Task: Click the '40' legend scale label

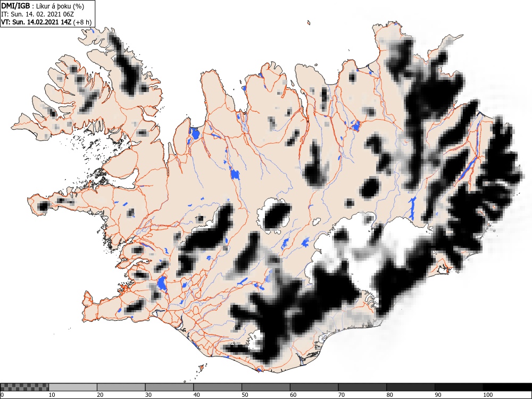Action: [196, 395]
